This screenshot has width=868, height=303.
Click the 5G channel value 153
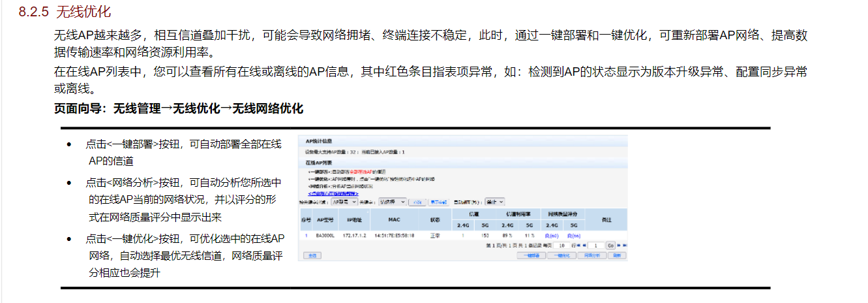pos(485,236)
